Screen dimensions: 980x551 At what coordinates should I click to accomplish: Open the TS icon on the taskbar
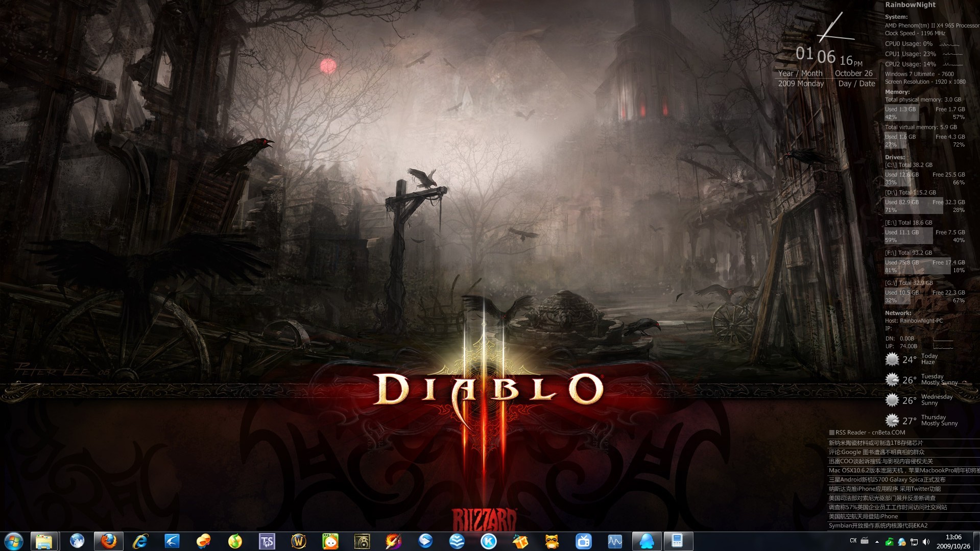click(267, 541)
